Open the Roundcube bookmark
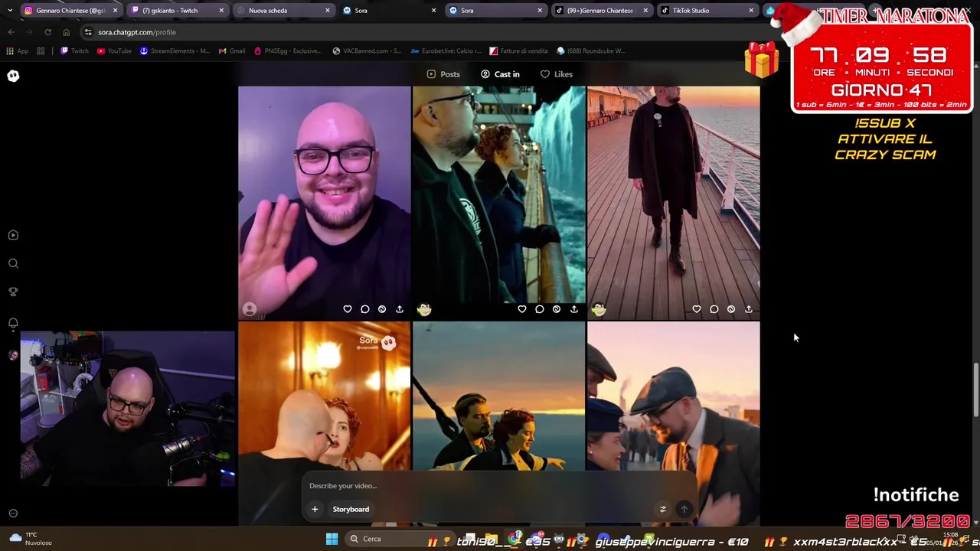 591,51
